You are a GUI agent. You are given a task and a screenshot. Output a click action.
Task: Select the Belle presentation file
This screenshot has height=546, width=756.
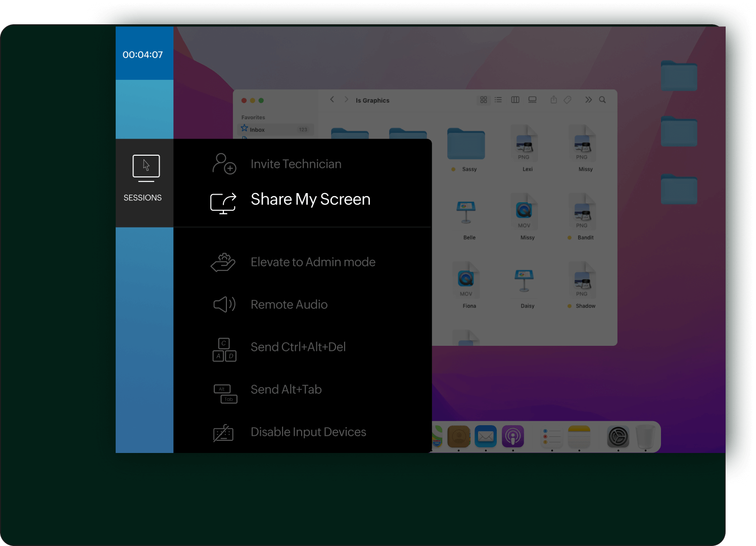click(x=466, y=212)
